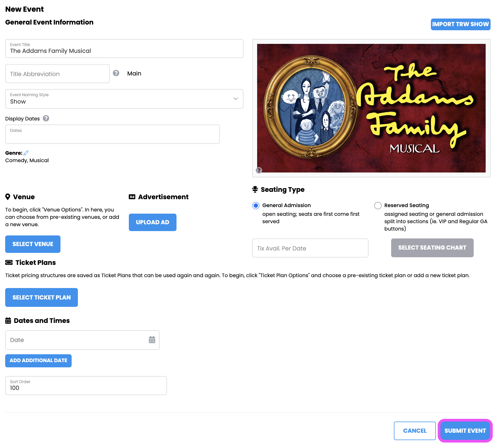Click Add Additional Date button
The width and height of the screenshot is (499, 448).
[x=38, y=361]
